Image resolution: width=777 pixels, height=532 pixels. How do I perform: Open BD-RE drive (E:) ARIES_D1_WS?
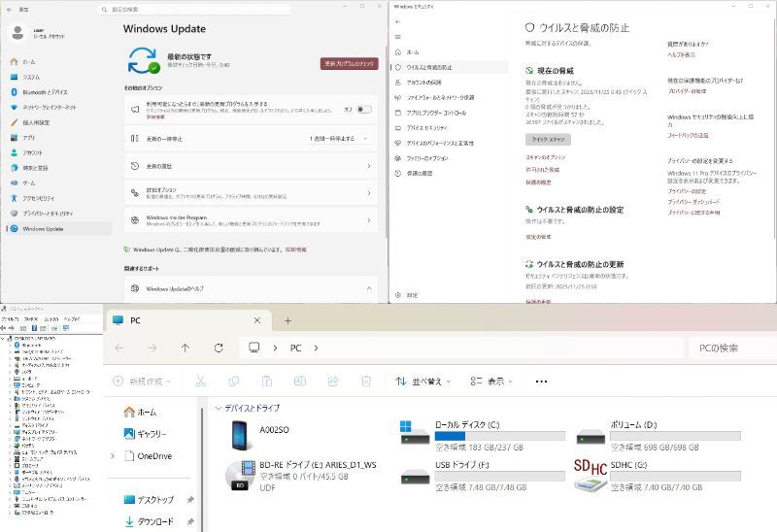point(302,476)
